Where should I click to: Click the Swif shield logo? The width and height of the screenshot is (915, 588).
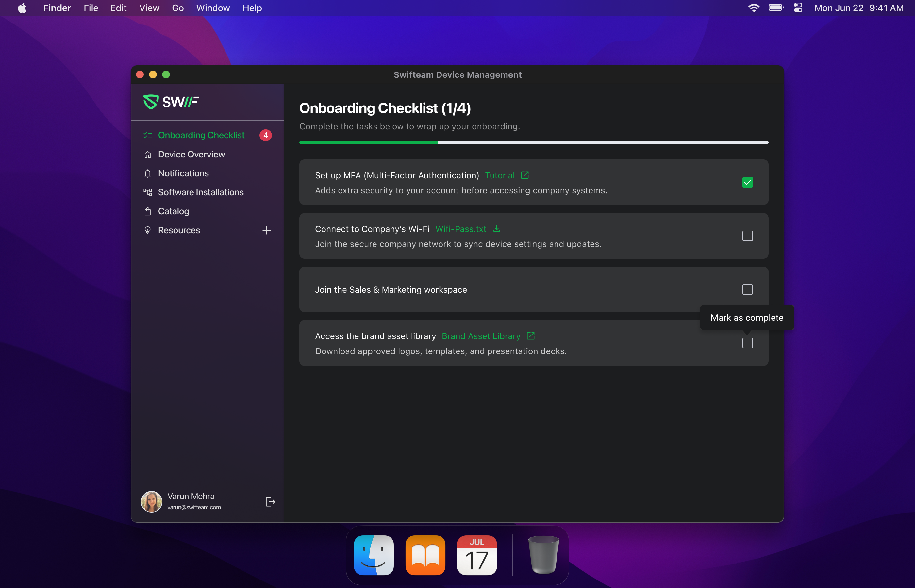coord(150,102)
